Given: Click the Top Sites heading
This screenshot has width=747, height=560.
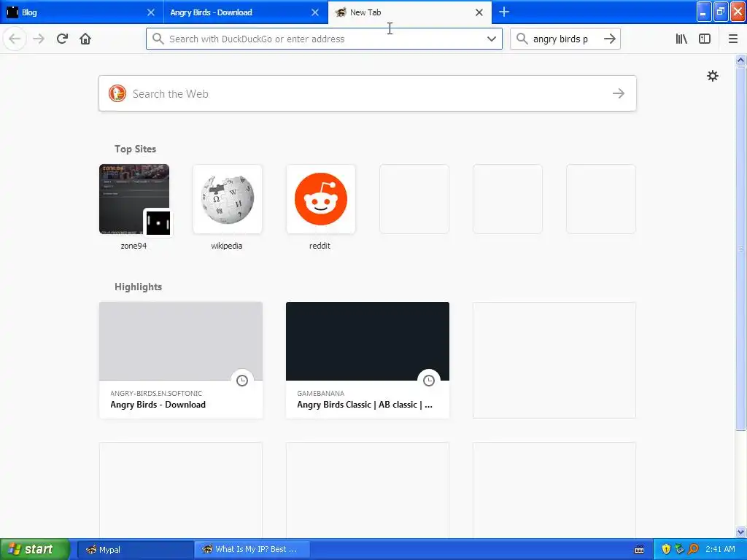Looking at the screenshot, I should pyautogui.click(x=135, y=149).
